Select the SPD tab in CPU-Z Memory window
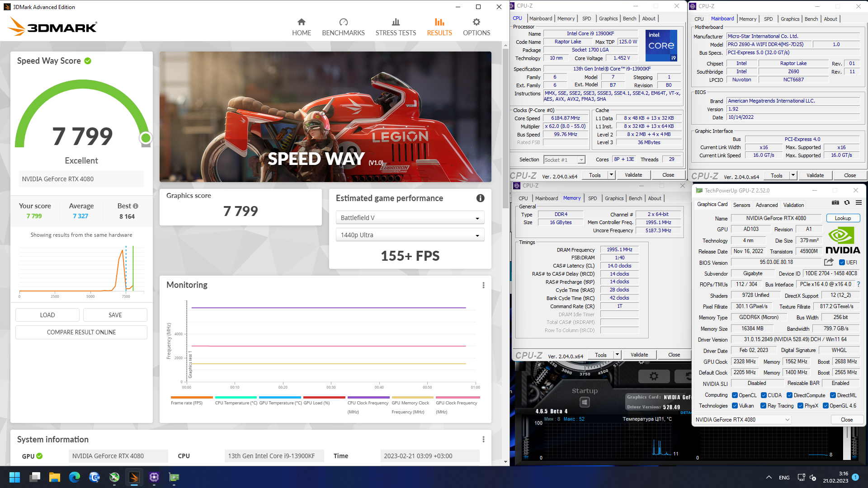 (592, 198)
